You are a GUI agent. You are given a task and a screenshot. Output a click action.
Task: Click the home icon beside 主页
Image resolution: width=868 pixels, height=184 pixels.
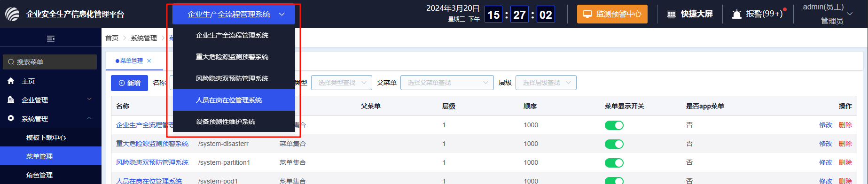point(11,81)
